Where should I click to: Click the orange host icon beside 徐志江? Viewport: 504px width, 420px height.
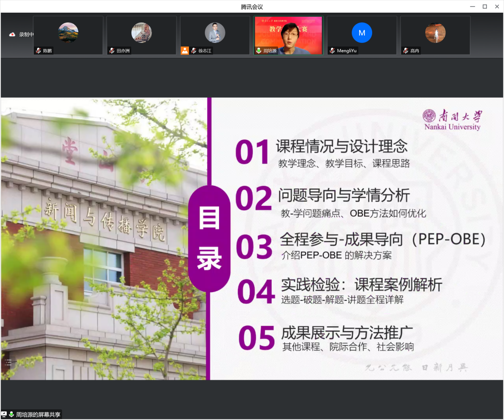pyautogui.click(x=185, y=50)
